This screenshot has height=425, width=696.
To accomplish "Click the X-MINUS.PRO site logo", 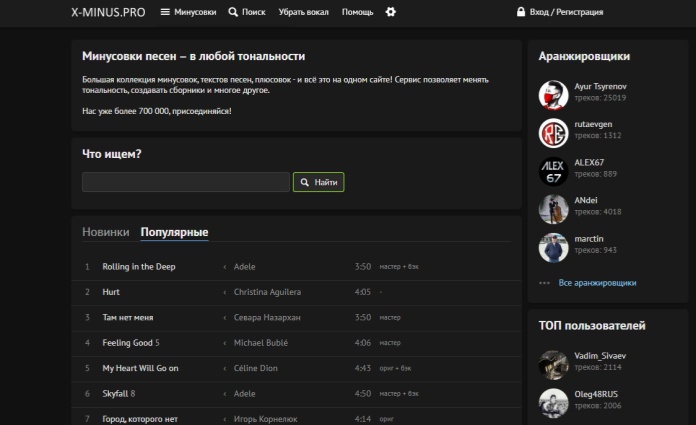I will pyautogui.click(x=107, y=12).
